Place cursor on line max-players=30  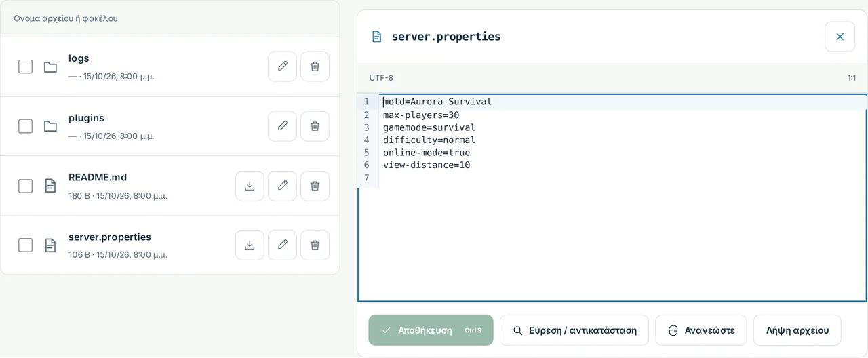click(x=421, y=115)
